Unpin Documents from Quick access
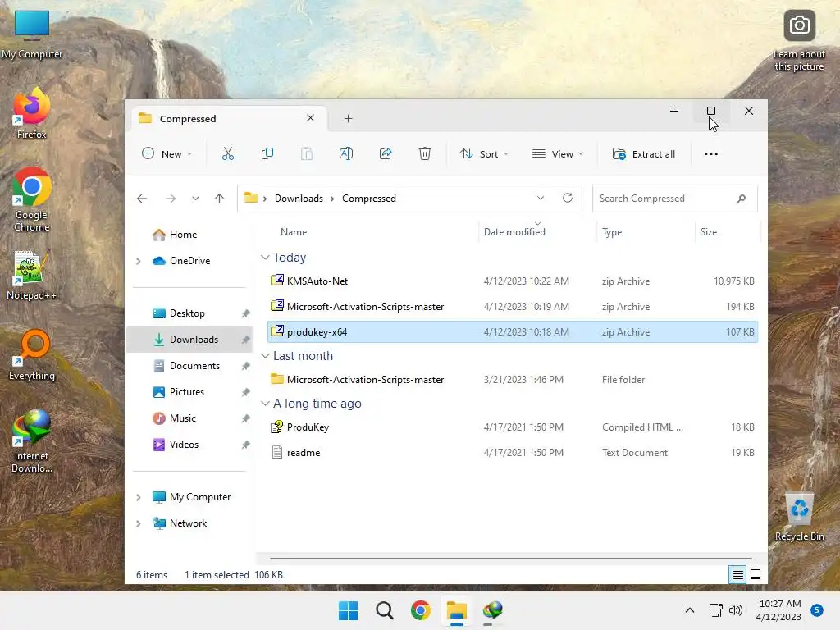The height and width of the screenshot is (630, 840). click(x=245, y=366)
